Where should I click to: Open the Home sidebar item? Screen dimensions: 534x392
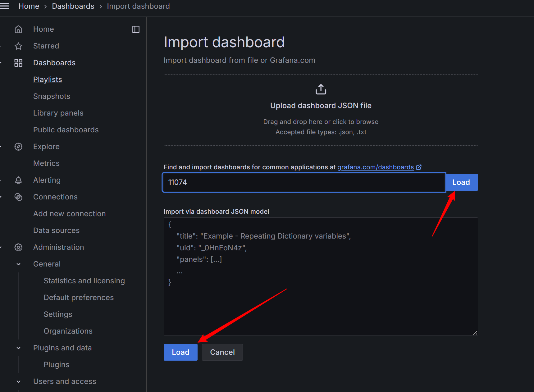coord(43,29)
